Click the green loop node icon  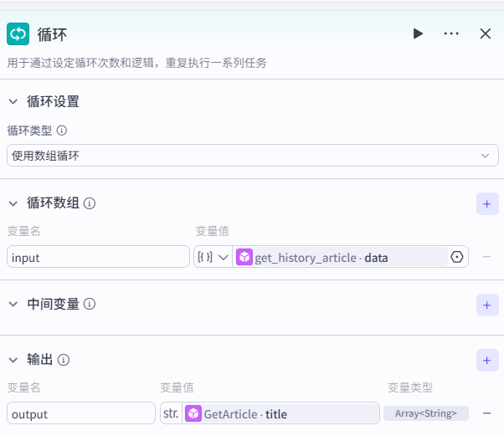pyautogui.click(x=18, y=33)
